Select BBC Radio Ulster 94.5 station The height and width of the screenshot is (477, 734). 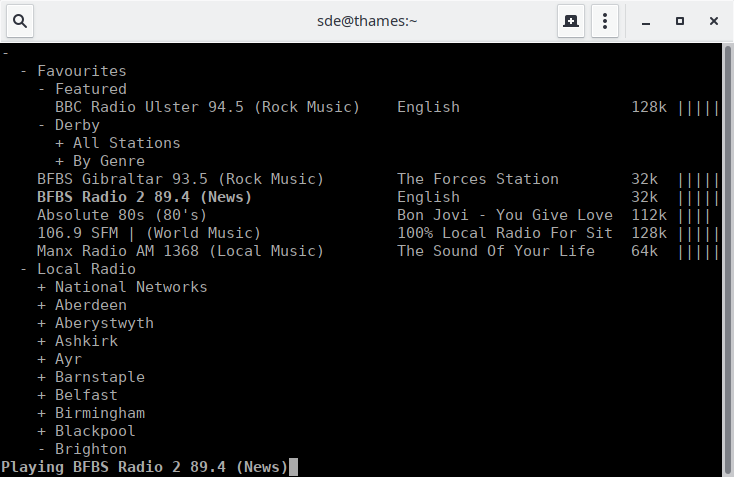[207, 107]
